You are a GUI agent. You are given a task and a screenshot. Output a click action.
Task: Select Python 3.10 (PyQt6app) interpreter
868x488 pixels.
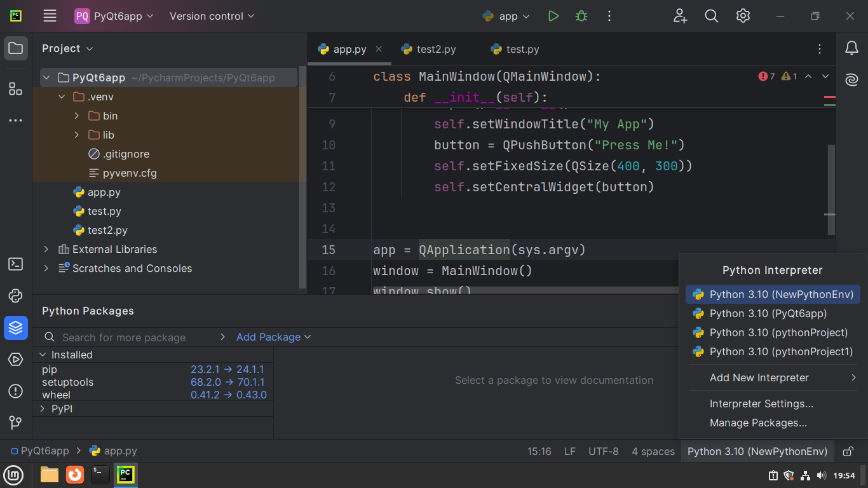[773, 313]
